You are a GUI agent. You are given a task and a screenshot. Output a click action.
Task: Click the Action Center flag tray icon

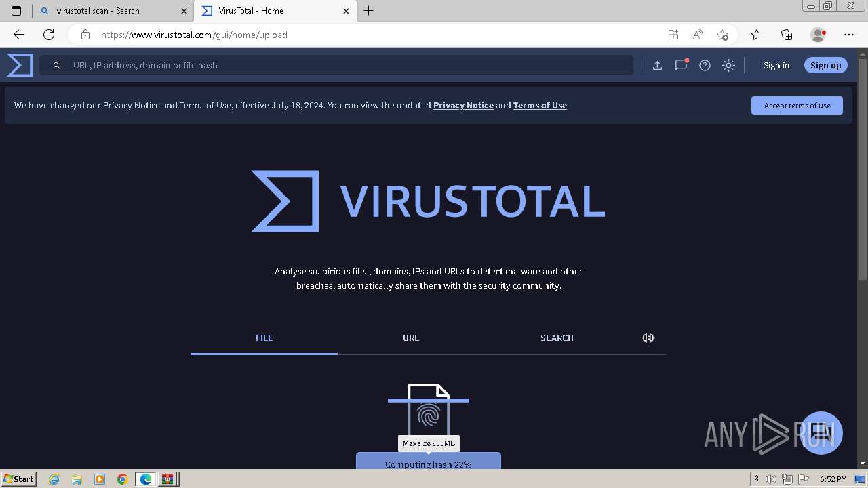804,479
